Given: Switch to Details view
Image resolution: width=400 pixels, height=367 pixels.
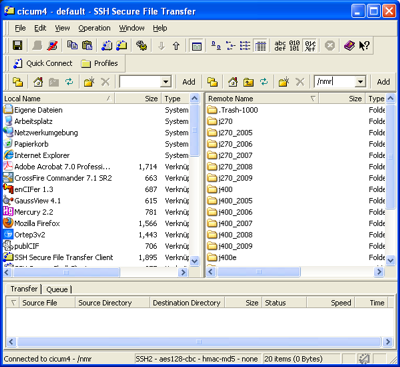Looking at the screenshot, I should click(x=260, y=45).
